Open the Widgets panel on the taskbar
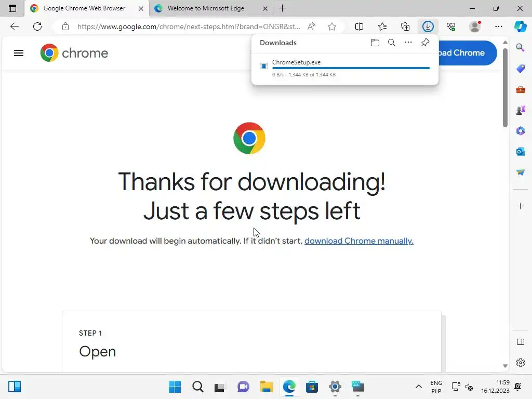The height and width of the screenshot is (399, 532). point(15,387)
